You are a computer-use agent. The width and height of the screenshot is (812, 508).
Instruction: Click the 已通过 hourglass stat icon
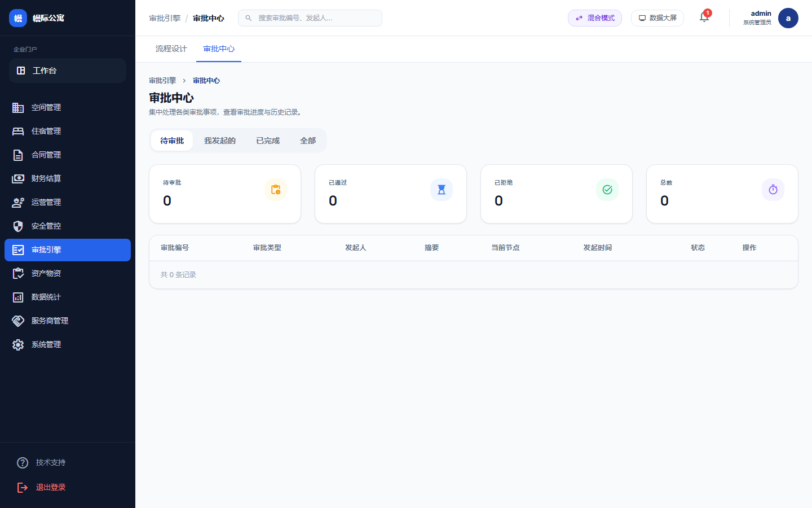(442, 190)
